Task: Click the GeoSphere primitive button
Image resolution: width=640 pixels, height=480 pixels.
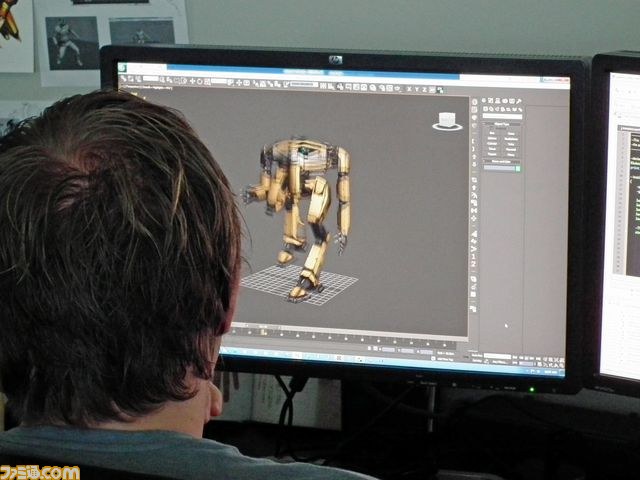Action: [x=511, y=139]
